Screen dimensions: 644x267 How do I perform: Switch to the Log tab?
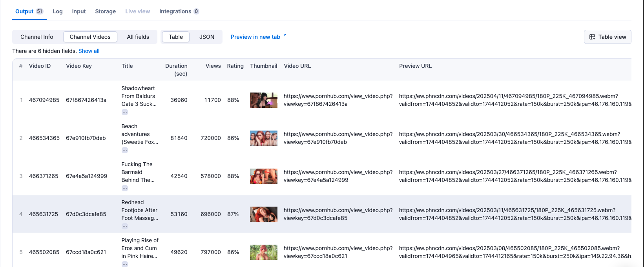(58, 11)
